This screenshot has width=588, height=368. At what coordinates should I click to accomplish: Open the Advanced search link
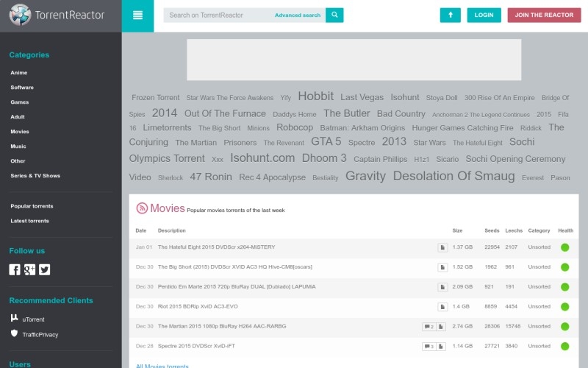coord(298,15)
